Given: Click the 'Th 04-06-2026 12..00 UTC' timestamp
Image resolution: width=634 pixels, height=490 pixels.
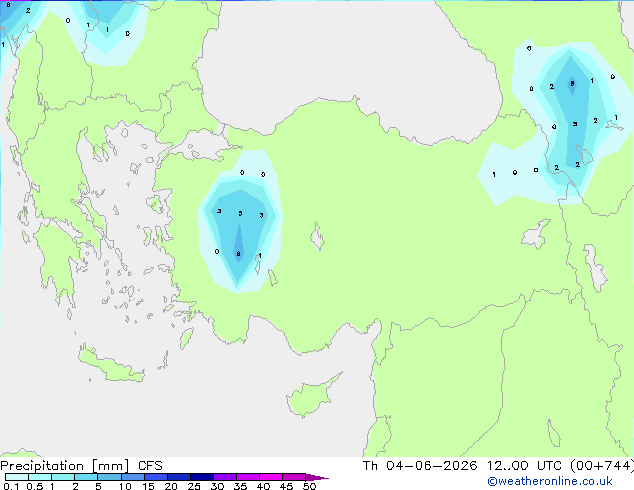Looking at the screenshot, I should tap(462, 466).
